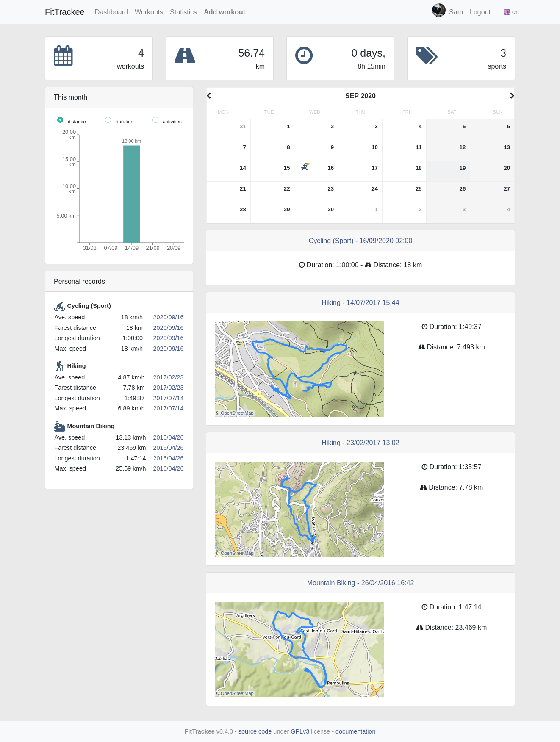
Task: Click clock icon beside Duration 1:47:14
Action: (424, 607)
